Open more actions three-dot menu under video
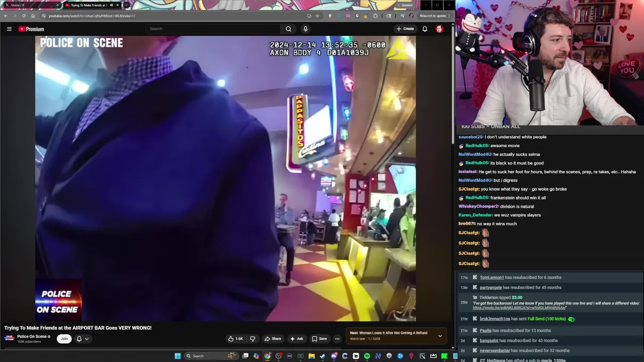This screenshot has width=644, height=362. click(x=337, y=339)
